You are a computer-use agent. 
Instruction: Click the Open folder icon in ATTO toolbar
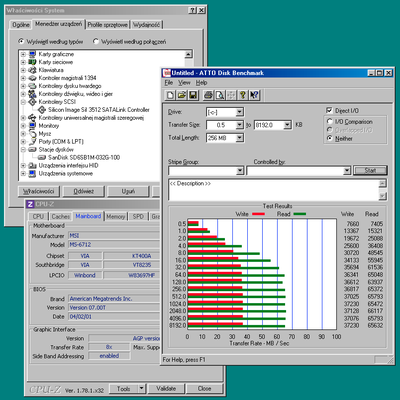coord(181,95)
